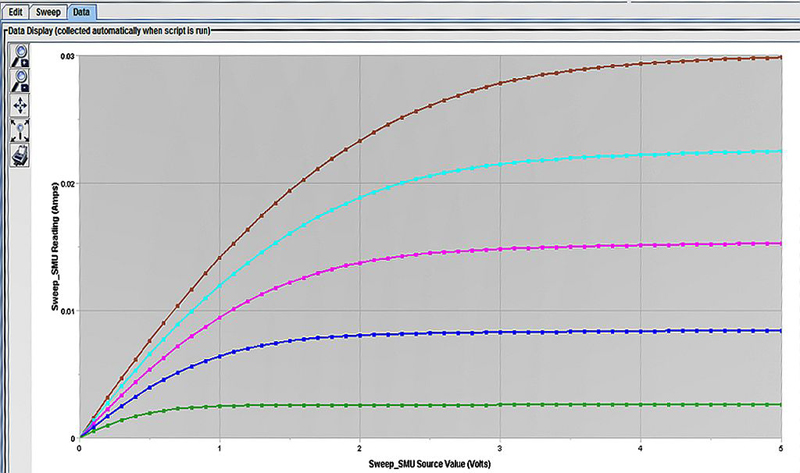Open the Sweep tab
The height and width of the screenshot is (473, 800).
[x=48, y=12]
